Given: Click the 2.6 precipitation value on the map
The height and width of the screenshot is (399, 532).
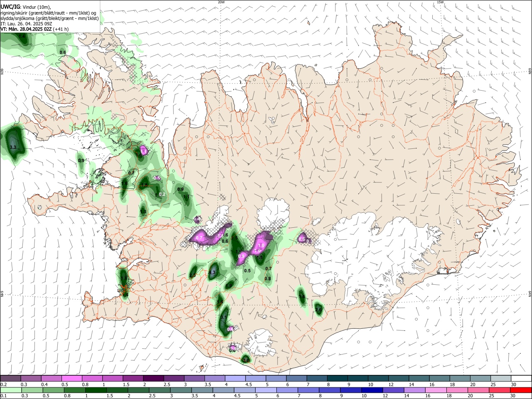Looking at the screenshot, I should coord(319,310).
